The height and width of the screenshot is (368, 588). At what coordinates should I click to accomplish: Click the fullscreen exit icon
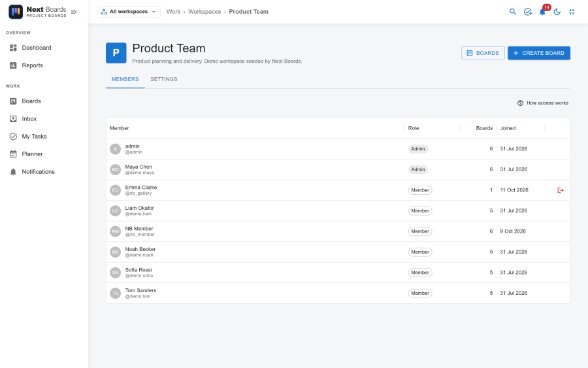(x=572, y=12)
